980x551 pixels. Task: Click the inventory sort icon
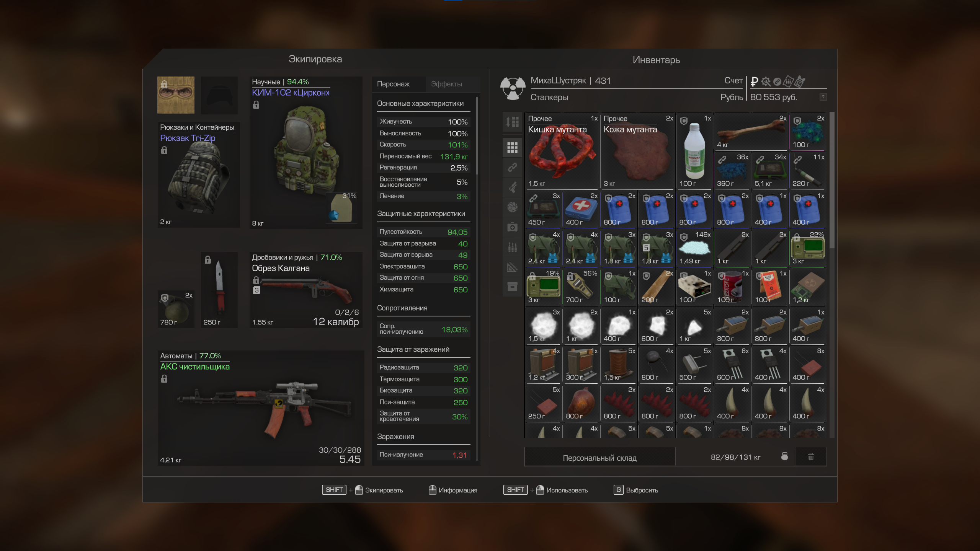(x=512, y=122)
